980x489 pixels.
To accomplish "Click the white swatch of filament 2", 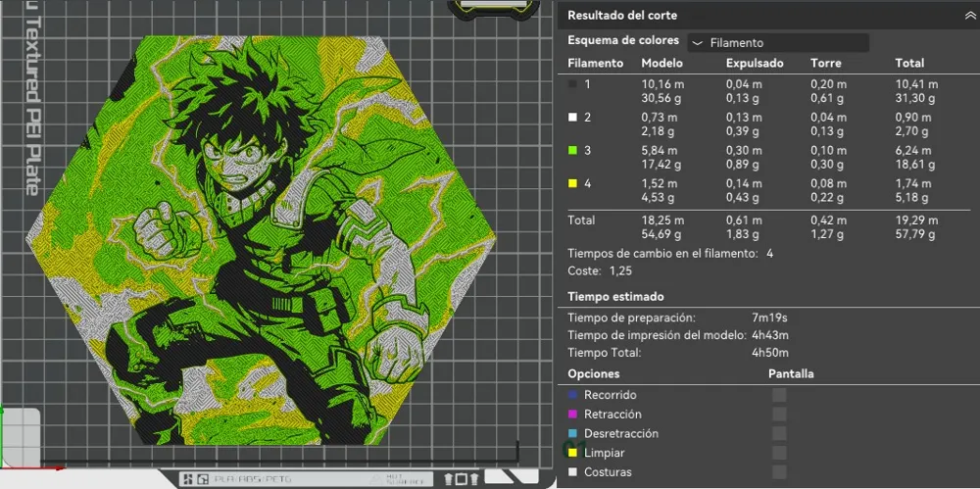I will tap(572, 118).
